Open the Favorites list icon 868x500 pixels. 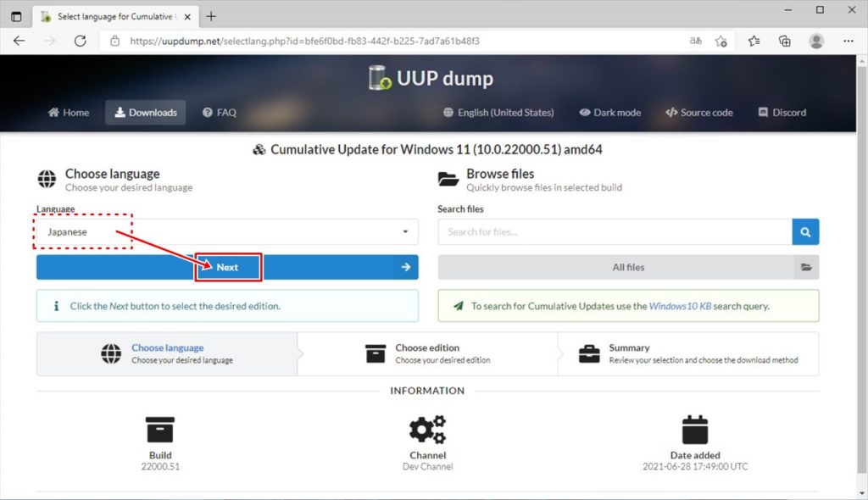coord(754,41)
